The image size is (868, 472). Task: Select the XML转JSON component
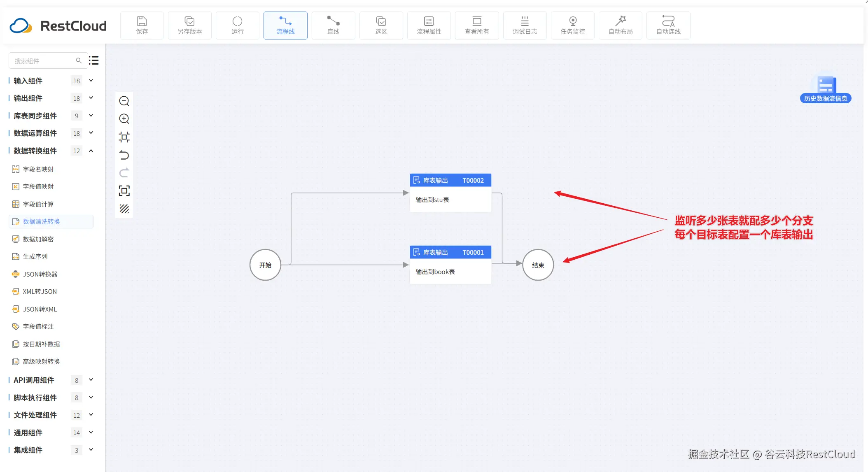tap(51, 291)
